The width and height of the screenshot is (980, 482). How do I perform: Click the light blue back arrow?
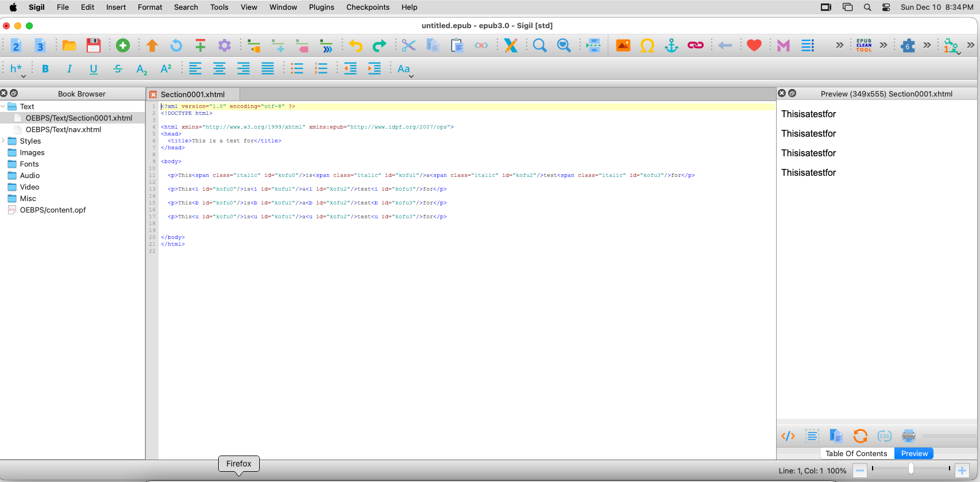725,45
